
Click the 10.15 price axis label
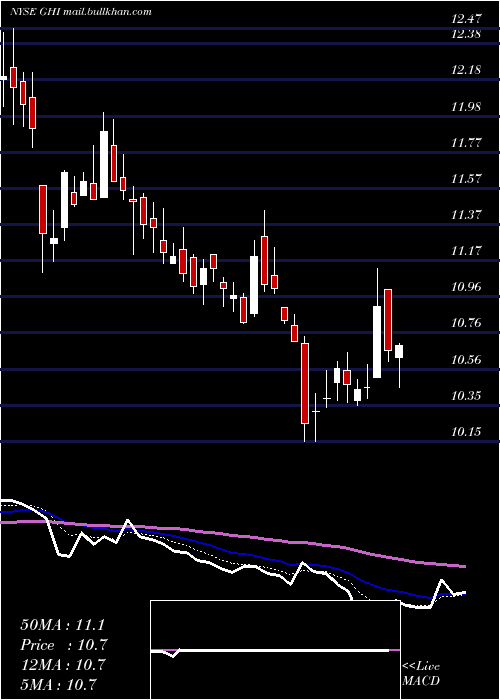tap(466, 432)
